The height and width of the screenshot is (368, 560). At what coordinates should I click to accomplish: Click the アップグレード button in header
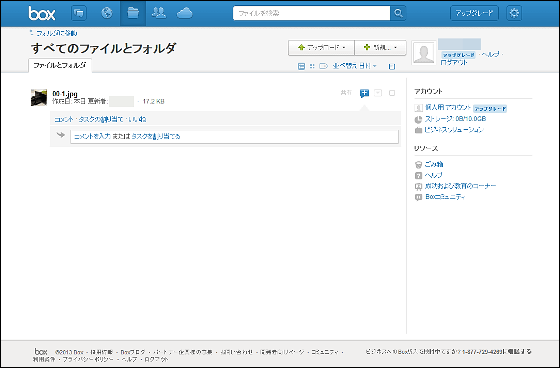(474, 13)
